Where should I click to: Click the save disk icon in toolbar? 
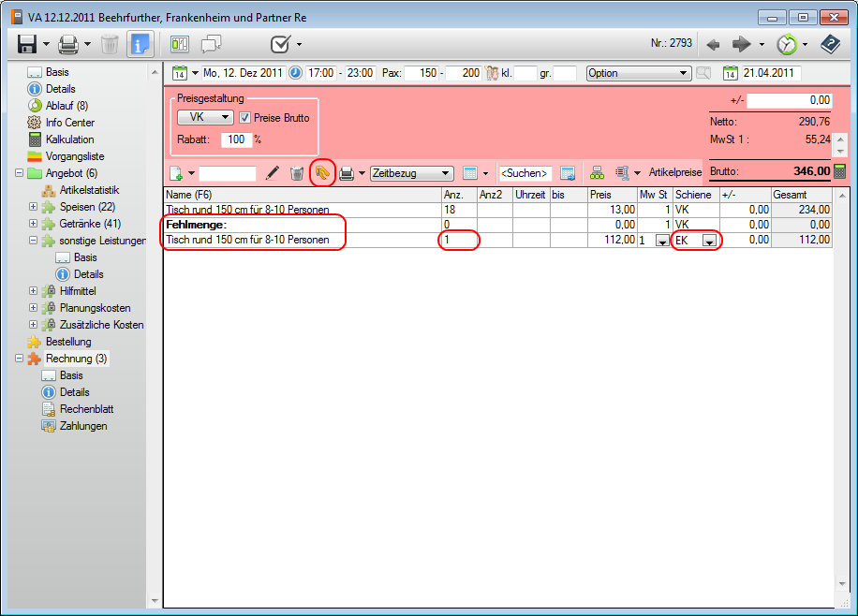click(26, 44)
